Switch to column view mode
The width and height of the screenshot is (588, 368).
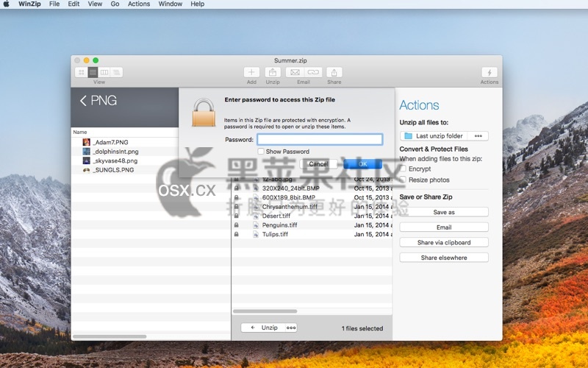click(x=104, y=72)
